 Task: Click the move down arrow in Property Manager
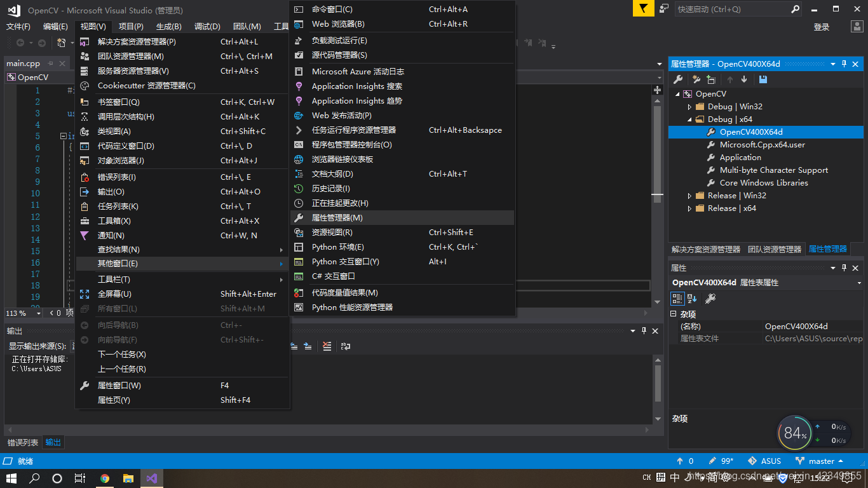coord(744,79)
